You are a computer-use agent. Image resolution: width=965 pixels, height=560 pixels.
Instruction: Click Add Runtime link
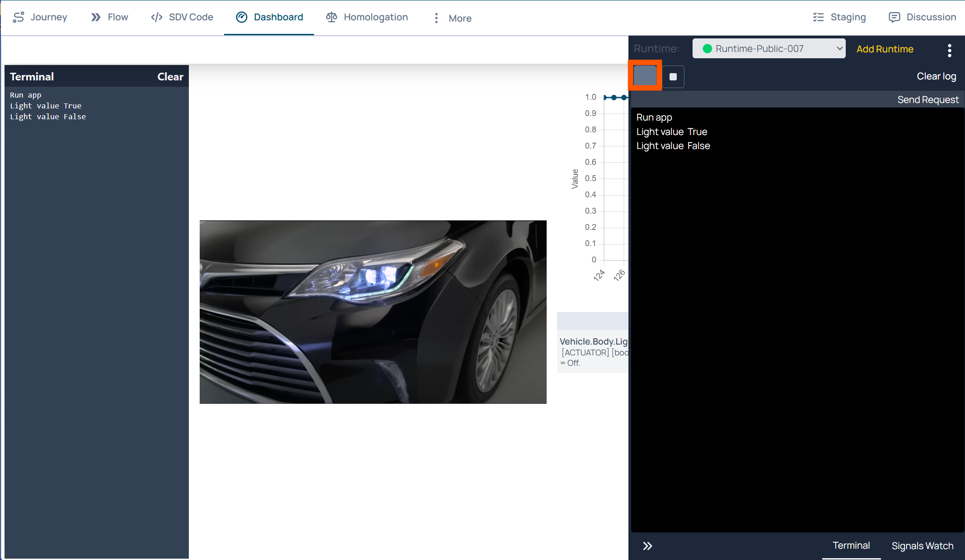(x=885, y=49)
